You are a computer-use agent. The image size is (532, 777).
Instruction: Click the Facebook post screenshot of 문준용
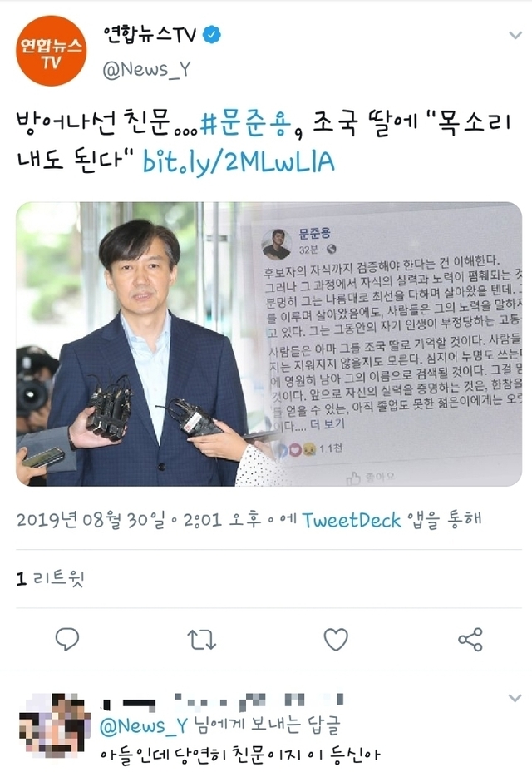click(x=389, y=344)
